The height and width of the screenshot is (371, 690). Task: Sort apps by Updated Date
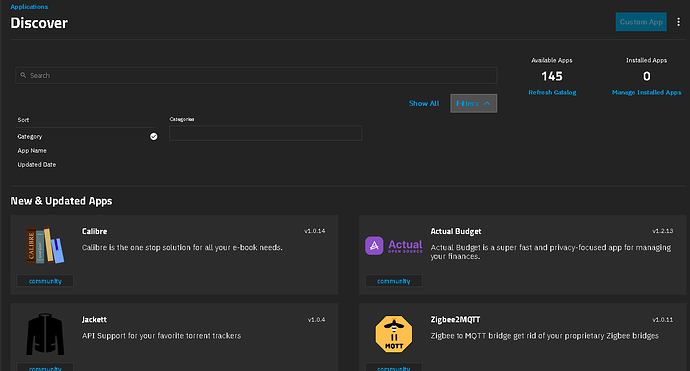click(x=37, y=165)
